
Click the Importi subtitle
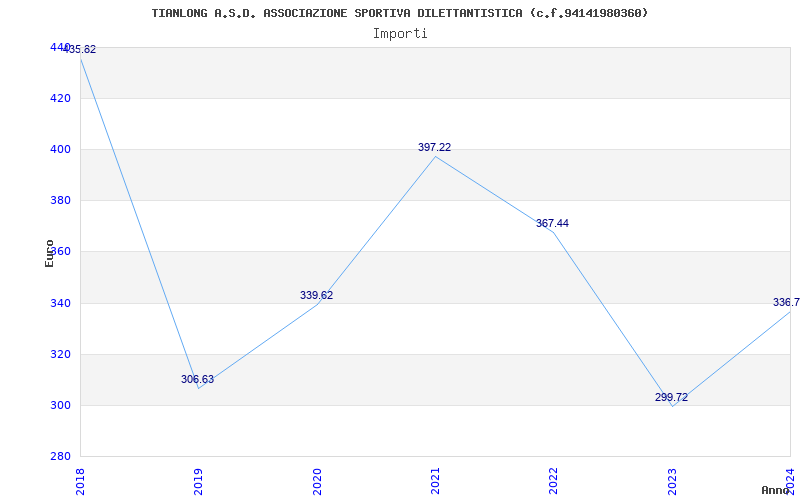coord(400,34)
